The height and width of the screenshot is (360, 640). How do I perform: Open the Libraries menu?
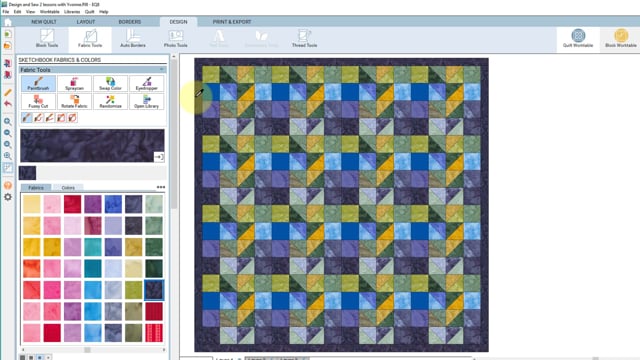(72, 12)
